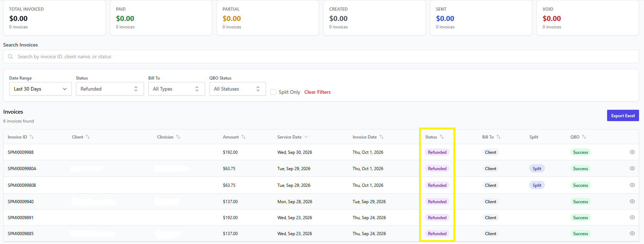Toggle Service Date sort chevron
The width and height of the screenshot is (644, 244).
[306, 137]
